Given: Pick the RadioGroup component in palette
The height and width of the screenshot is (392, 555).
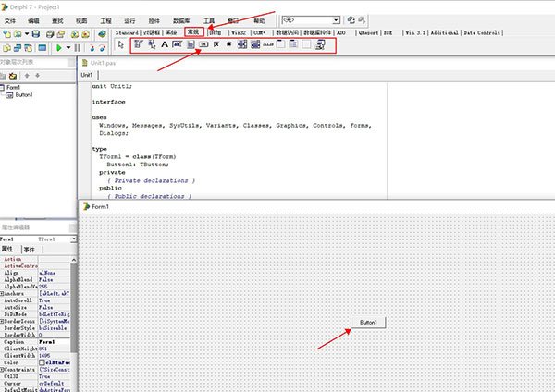Looking at the screenshot, I should click(293, 44).
